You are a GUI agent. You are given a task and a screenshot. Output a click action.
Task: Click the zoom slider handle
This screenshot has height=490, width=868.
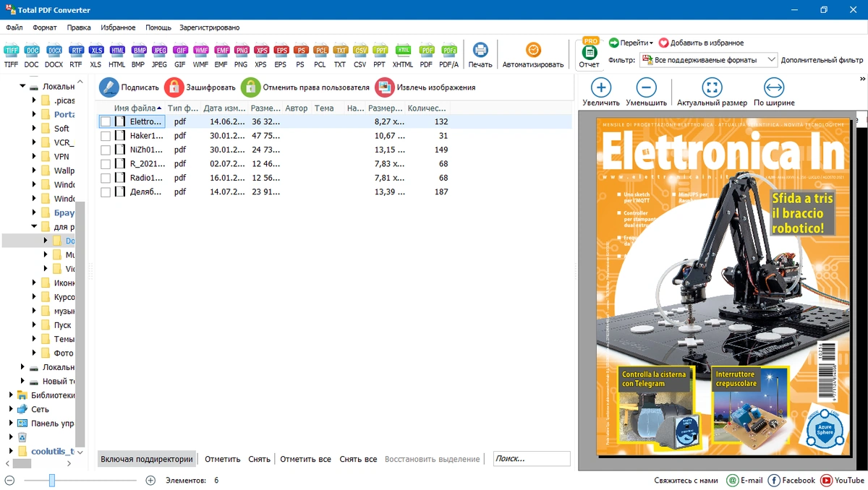point(52,480)
